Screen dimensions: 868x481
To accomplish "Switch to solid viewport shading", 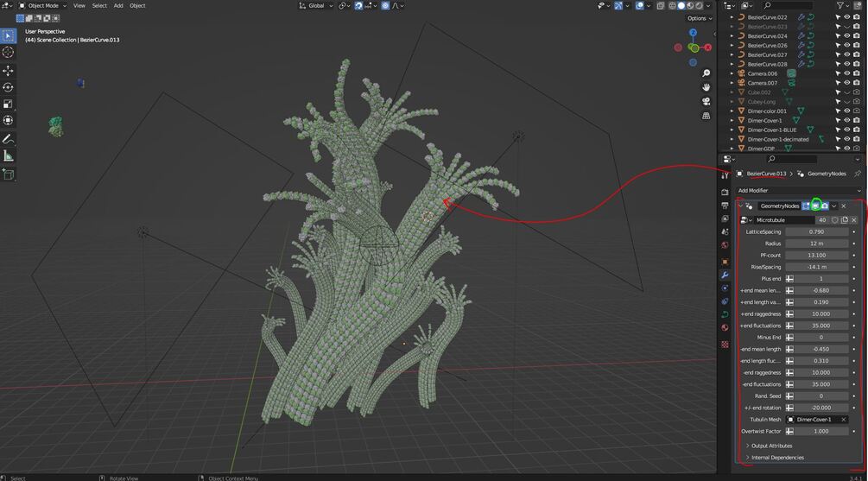I will (681, 5).
